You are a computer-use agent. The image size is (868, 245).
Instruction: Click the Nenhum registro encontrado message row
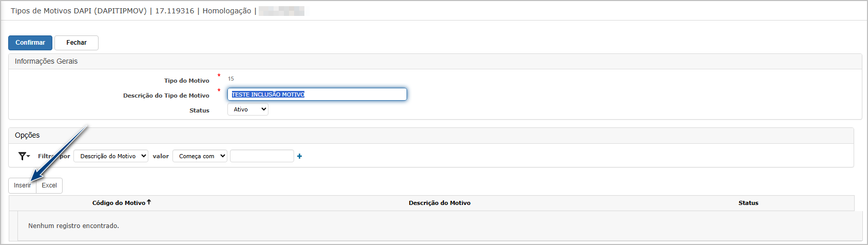tap(73, 225)
